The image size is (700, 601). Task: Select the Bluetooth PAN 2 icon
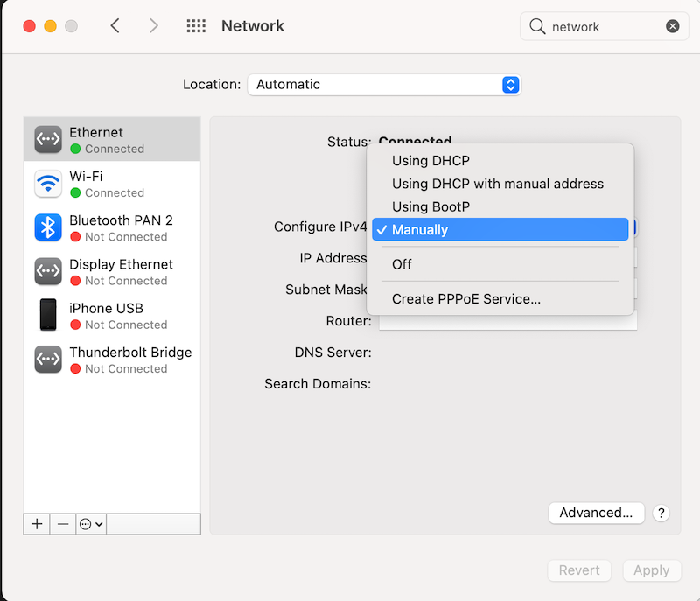(48, 227)
